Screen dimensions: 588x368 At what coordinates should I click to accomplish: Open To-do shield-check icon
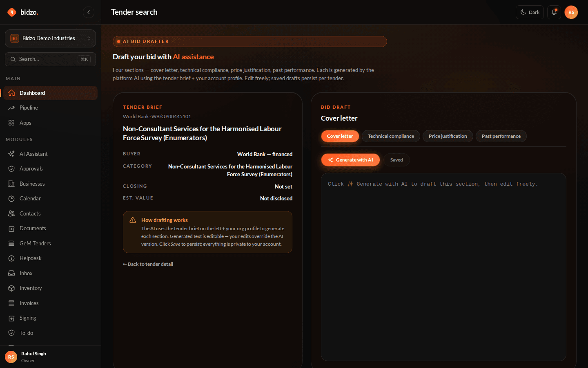click(x=11, y=333)
